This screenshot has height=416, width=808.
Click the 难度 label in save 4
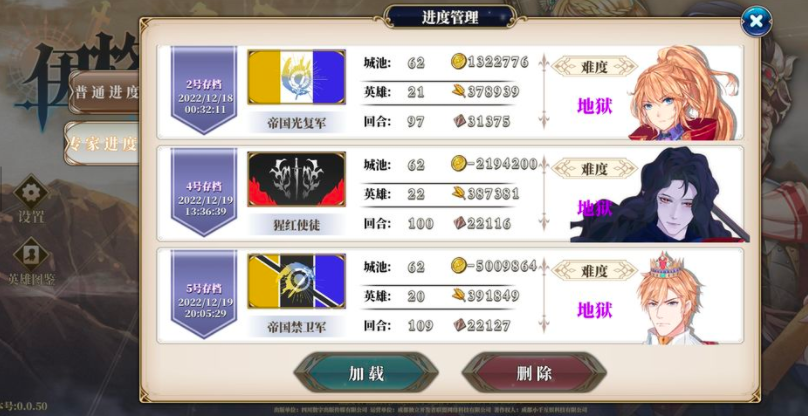(595, 169)
